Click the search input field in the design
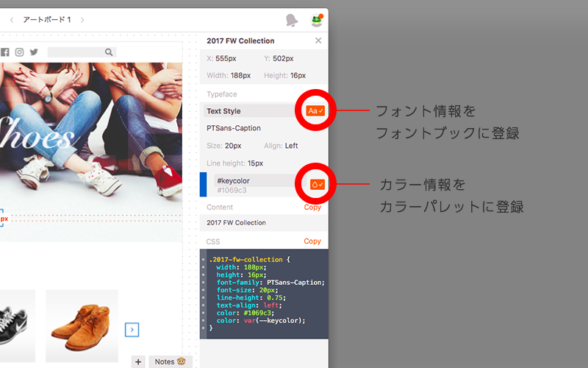 tap(82, 52)
